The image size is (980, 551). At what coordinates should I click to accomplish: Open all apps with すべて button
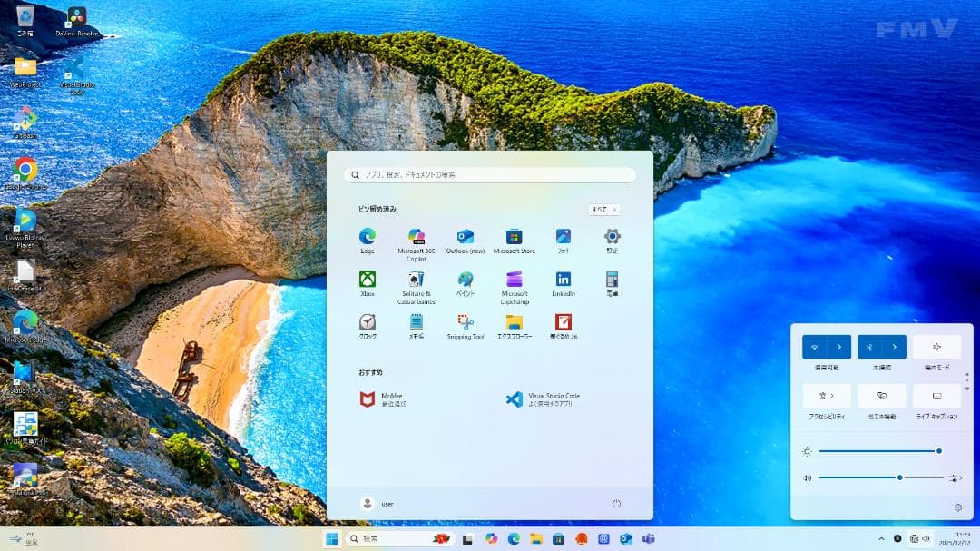click(x=603, y=209)
